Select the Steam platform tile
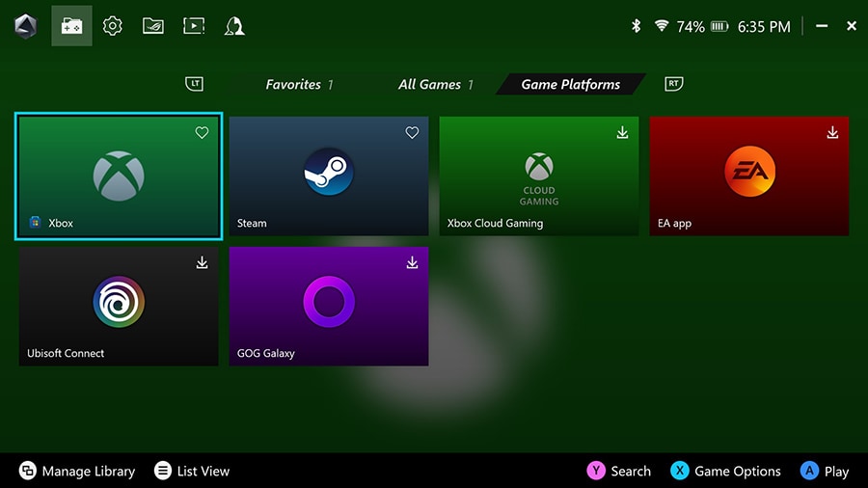This screenshot has width=868, height=488. (x=328, y=176)
